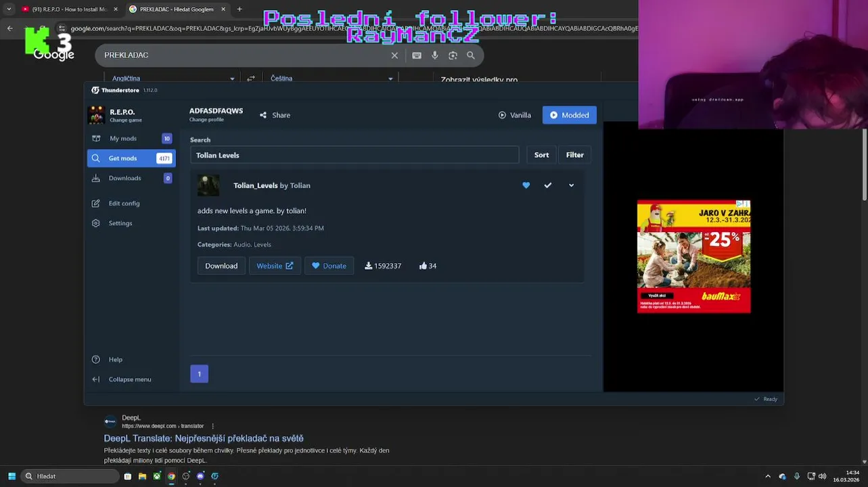Open Thunderstore Settings
868x487 pixels.
click(120, 223)
